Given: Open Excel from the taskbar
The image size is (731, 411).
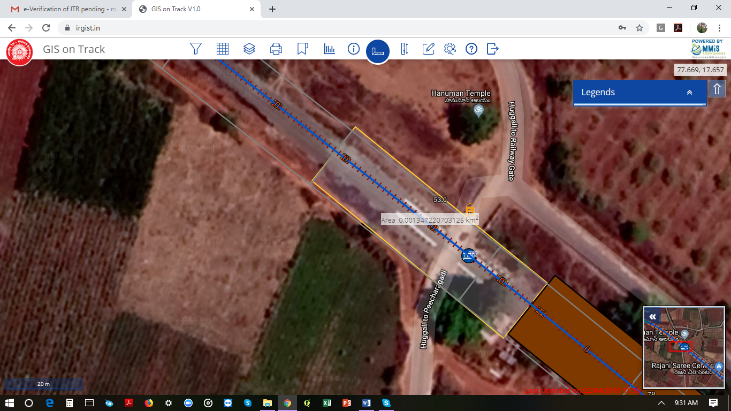Looking at the screenshot, I should [327, 403].
